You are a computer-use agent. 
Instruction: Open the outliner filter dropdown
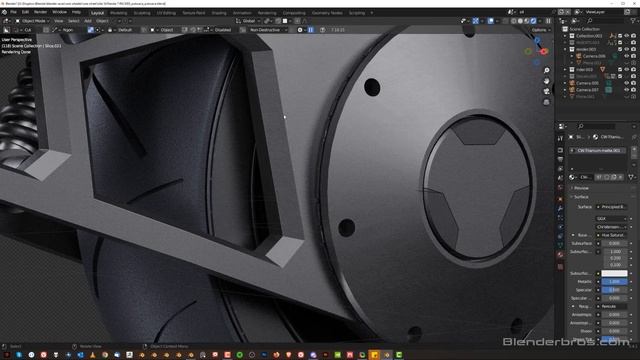coord(634,21)
